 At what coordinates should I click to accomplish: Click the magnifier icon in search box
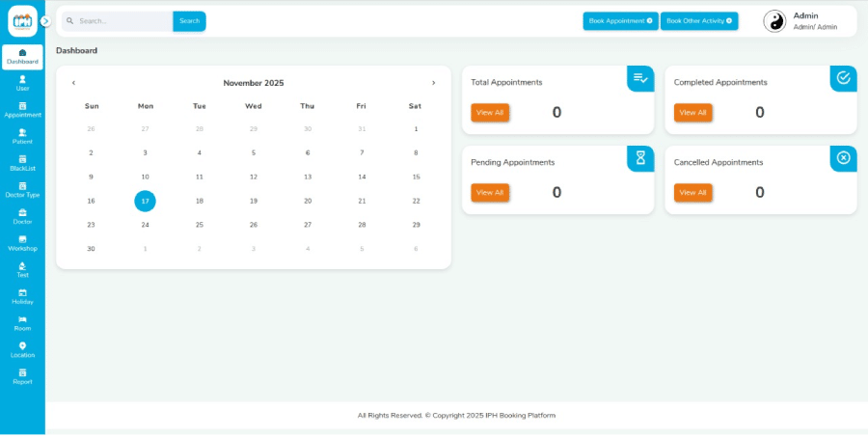click(70, 21)
